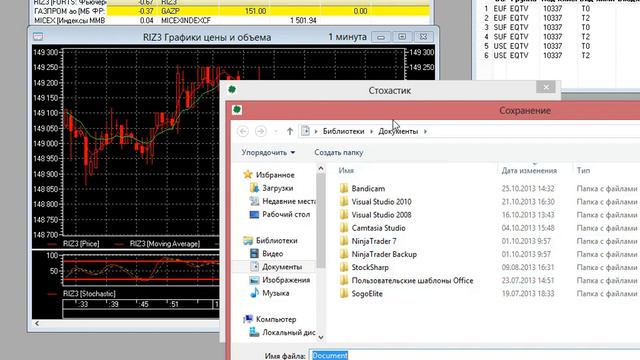This screenshot has height=360, width=640.
Task: Sort files by Имя column
Action: point(346,171)
